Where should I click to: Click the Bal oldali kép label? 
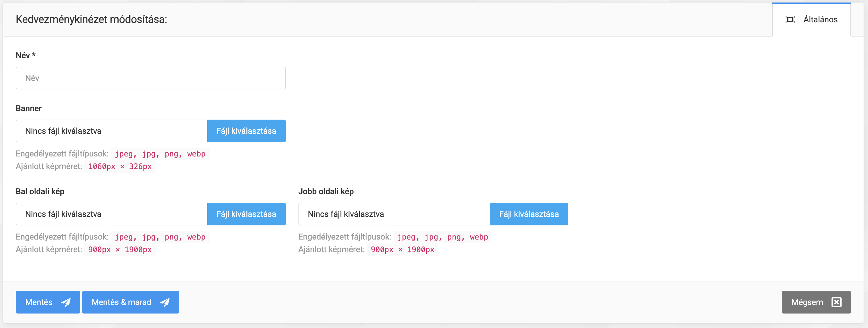[40, 191]
